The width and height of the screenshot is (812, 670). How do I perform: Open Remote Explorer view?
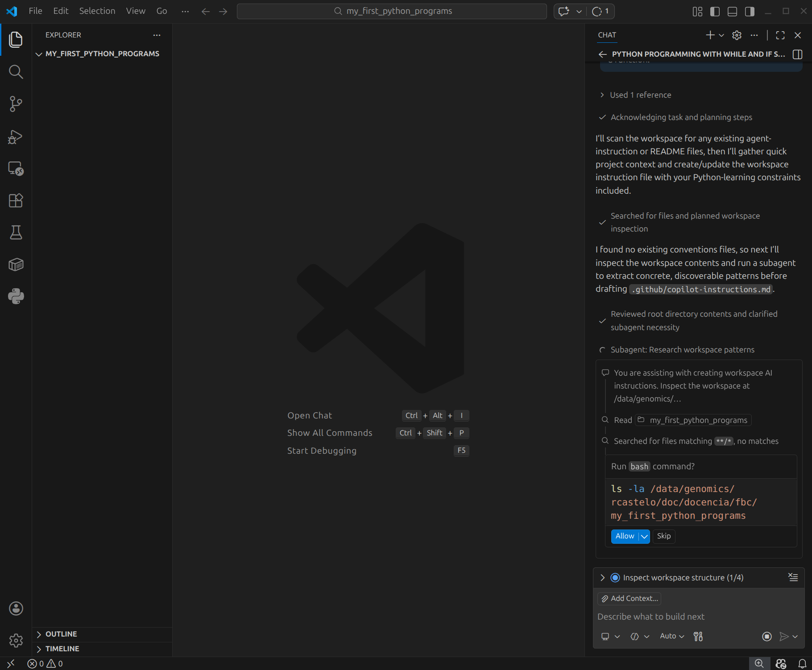tap(16, 169)
